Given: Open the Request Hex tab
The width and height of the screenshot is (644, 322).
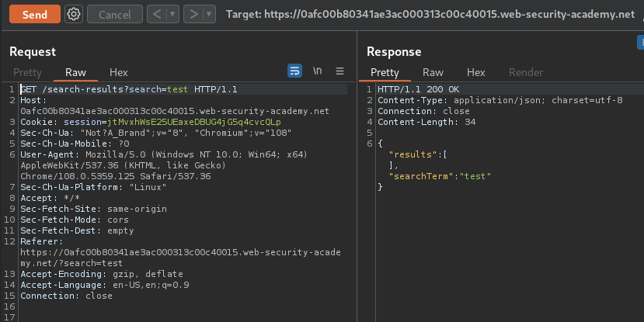Looking at the screenshot, I should 119,73.
